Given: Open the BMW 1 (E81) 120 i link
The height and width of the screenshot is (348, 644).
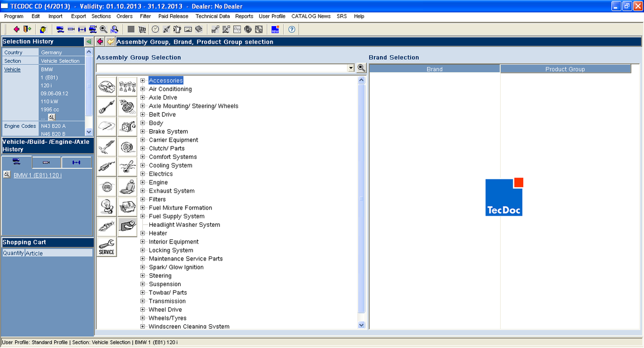Looking at the screenshot, I should click(38, 175).
